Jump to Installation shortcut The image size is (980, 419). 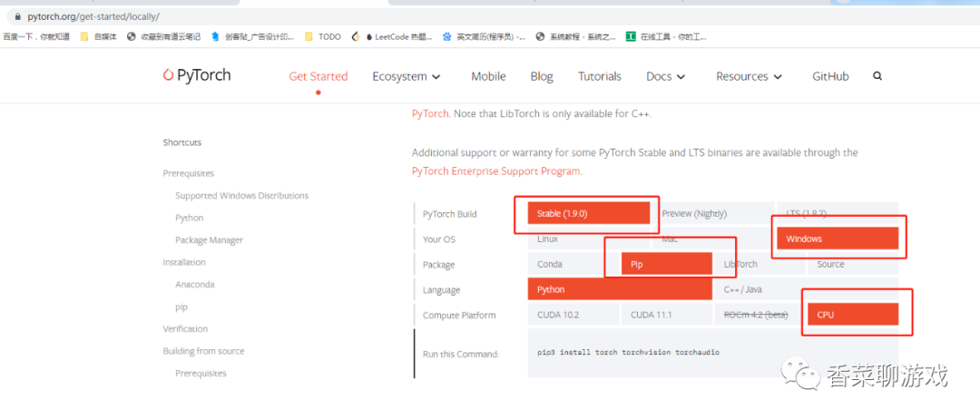click(184, 262)
